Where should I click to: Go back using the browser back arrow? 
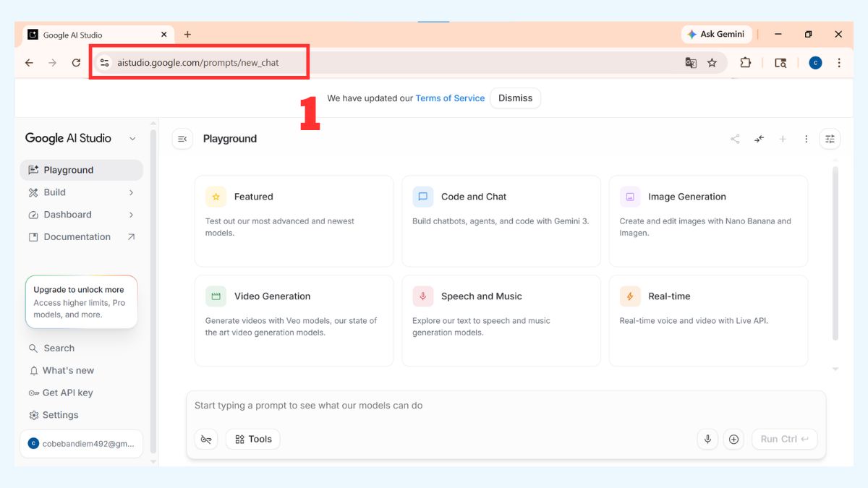29,63
